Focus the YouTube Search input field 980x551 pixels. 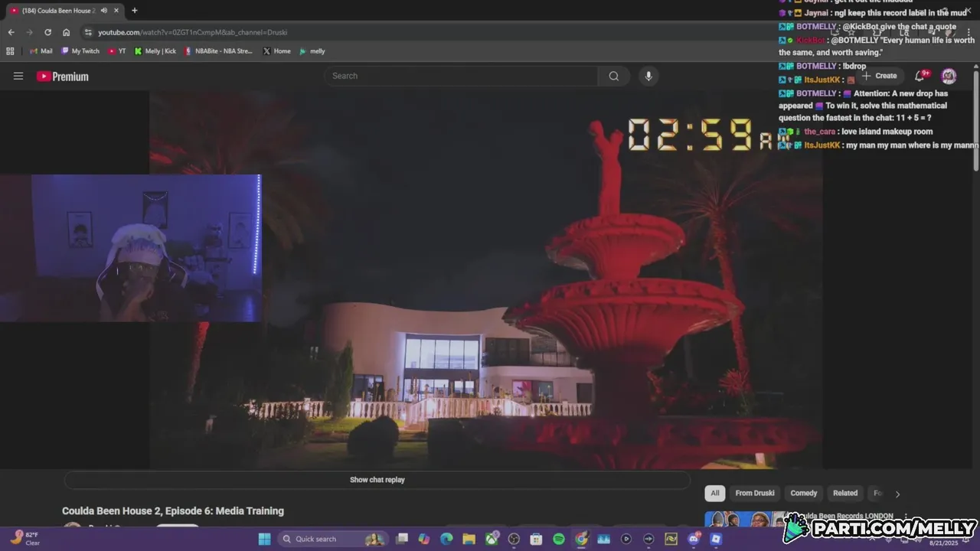click(462, 76)
